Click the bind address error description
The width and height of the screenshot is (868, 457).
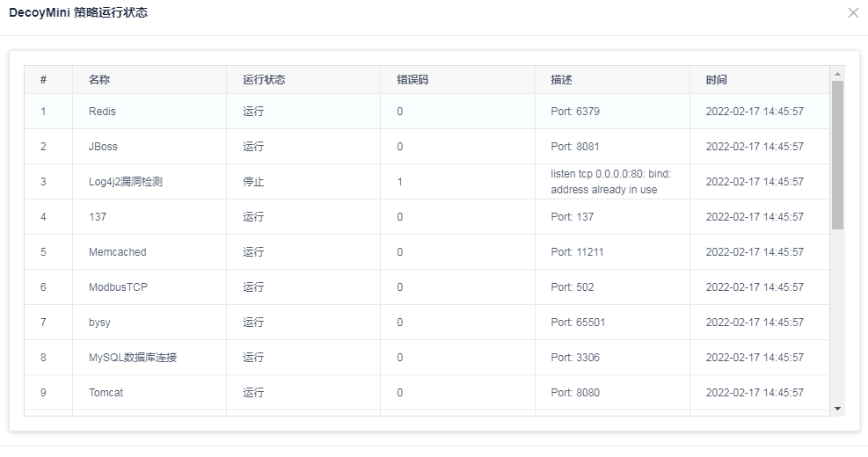[x=610, y=182]
